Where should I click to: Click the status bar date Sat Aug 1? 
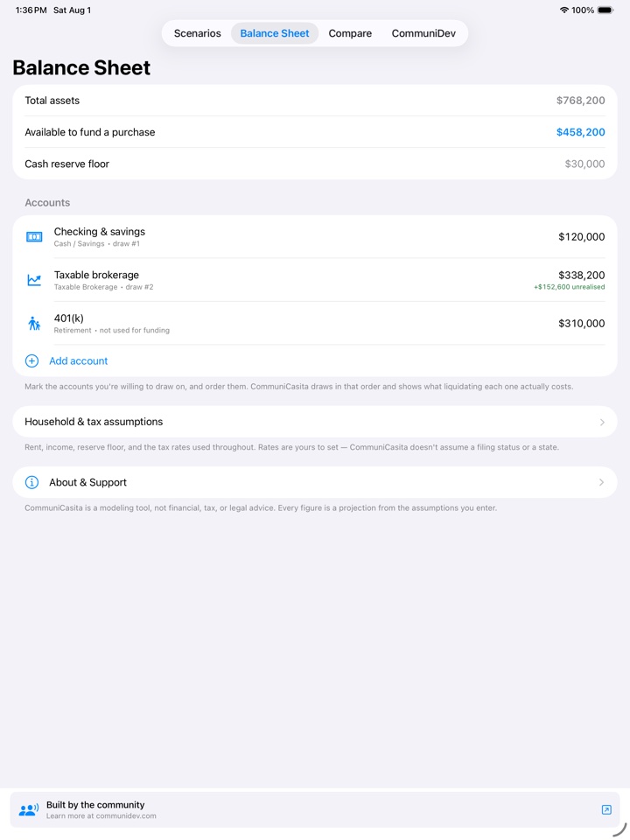click(72, 10)
